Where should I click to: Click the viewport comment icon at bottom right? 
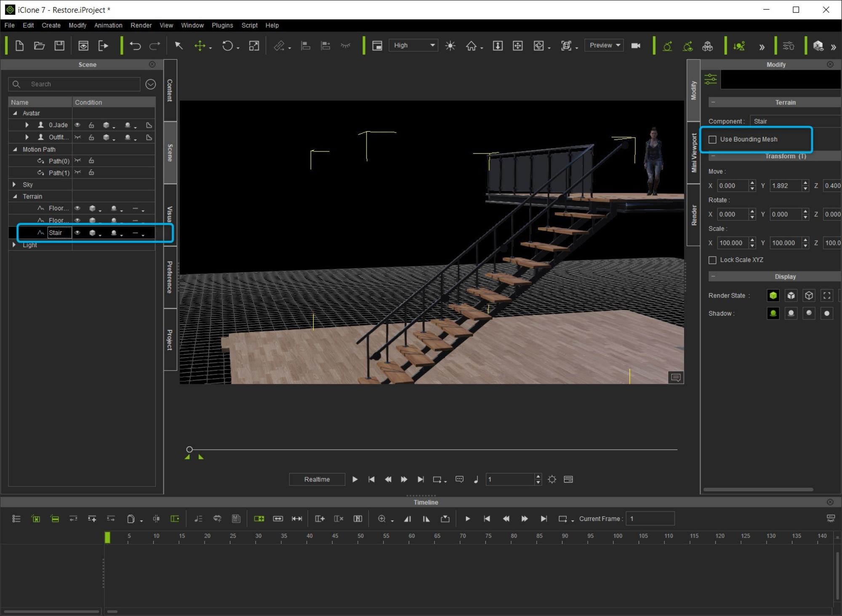(676, 377)
